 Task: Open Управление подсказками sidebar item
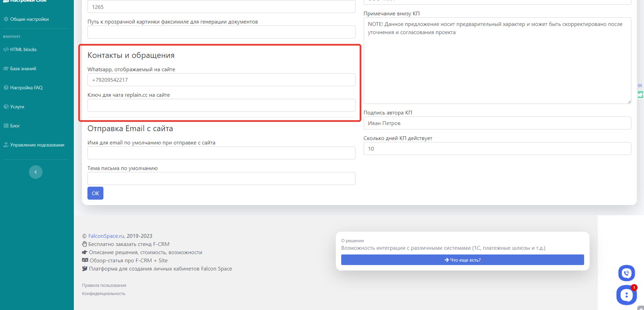pos(37,145)
